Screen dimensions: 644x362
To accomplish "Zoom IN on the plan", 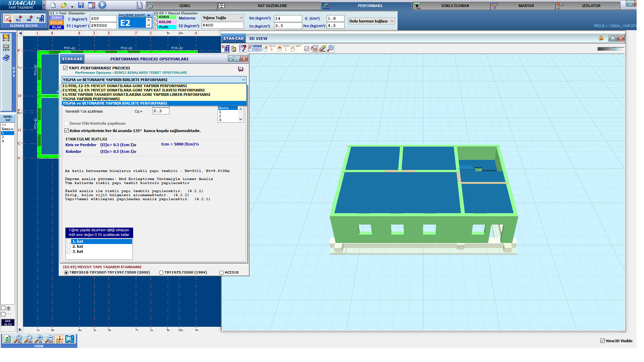I will coord(39,339).
